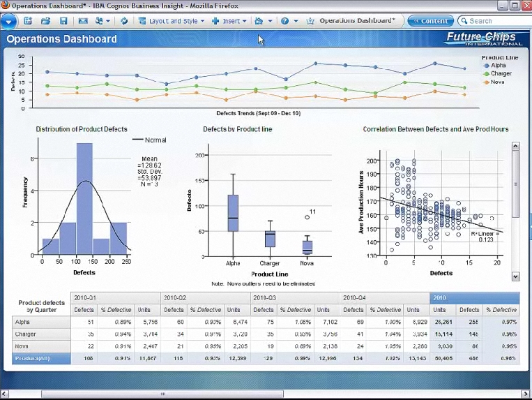This screenshot has height=400, width=532.
Task: Select the 2010-Q3 column header
Action: pyautogui.click(x=295, y=298)
